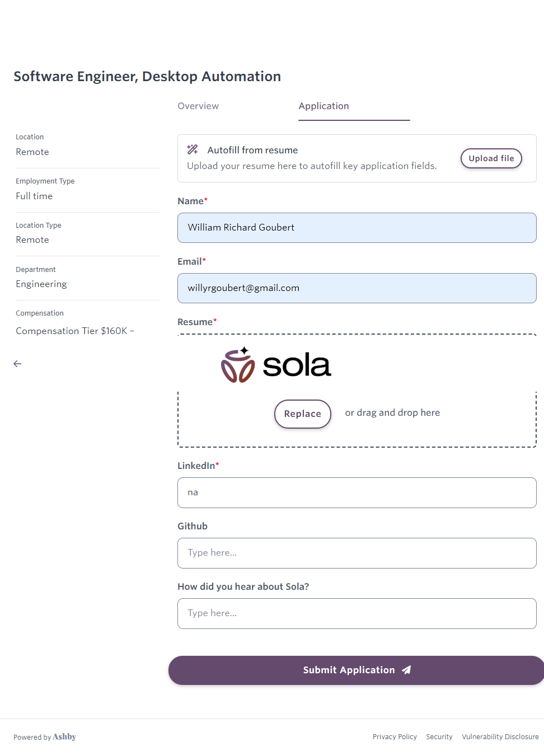Screen dimensions: 544x756
Task: Click the 'or drag and drop here' area
Action: coord(392,413)
